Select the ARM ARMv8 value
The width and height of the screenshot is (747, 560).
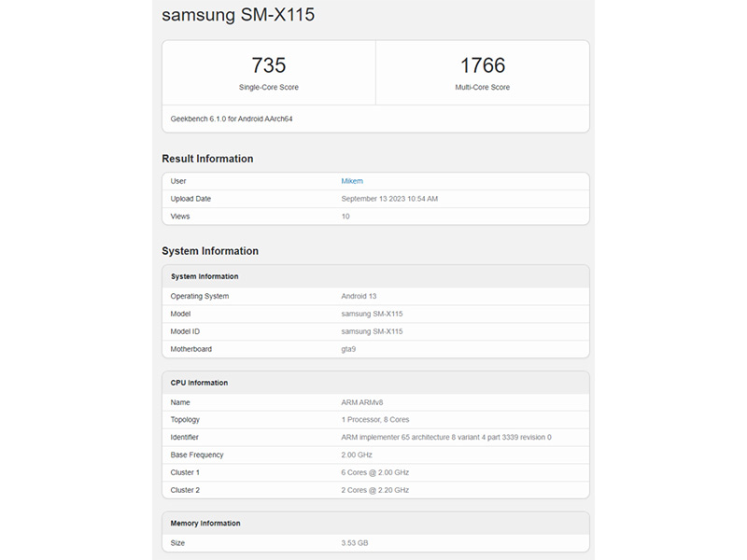coord(362,402)
